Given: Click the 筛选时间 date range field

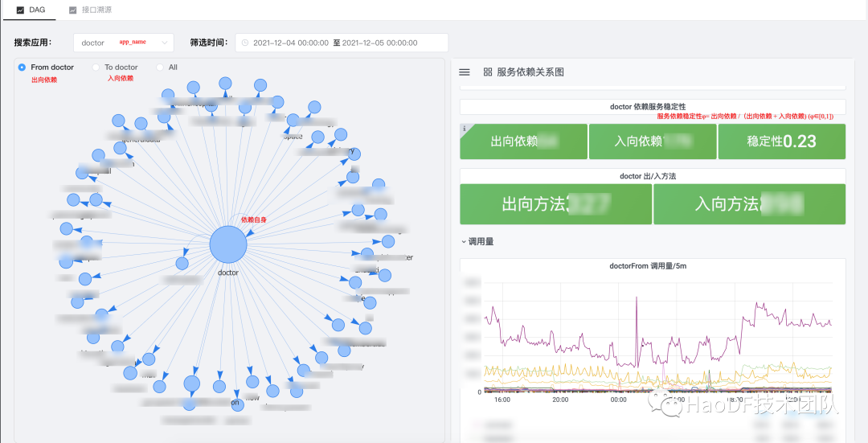Looking at the screenshot, I should (342, 43).
